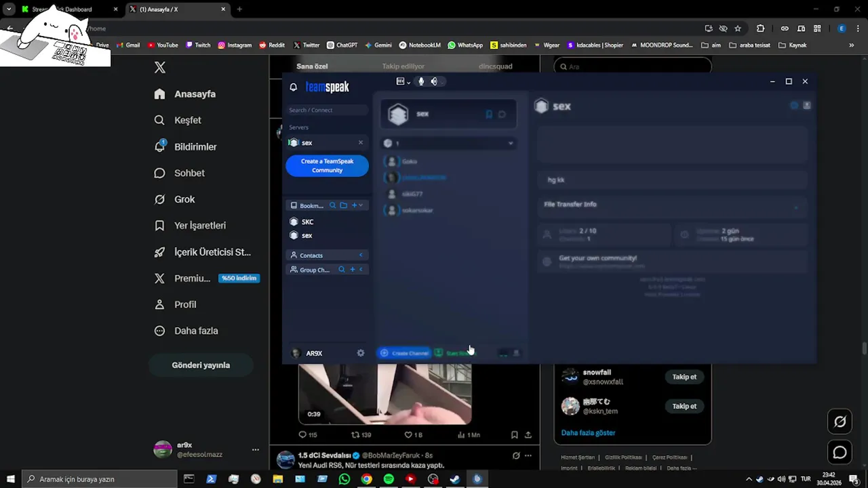This screenshot has height=488, width=868.
Task: Expand the Contacts section arrow
Action: pyautogui.click(x=361, y=255)
